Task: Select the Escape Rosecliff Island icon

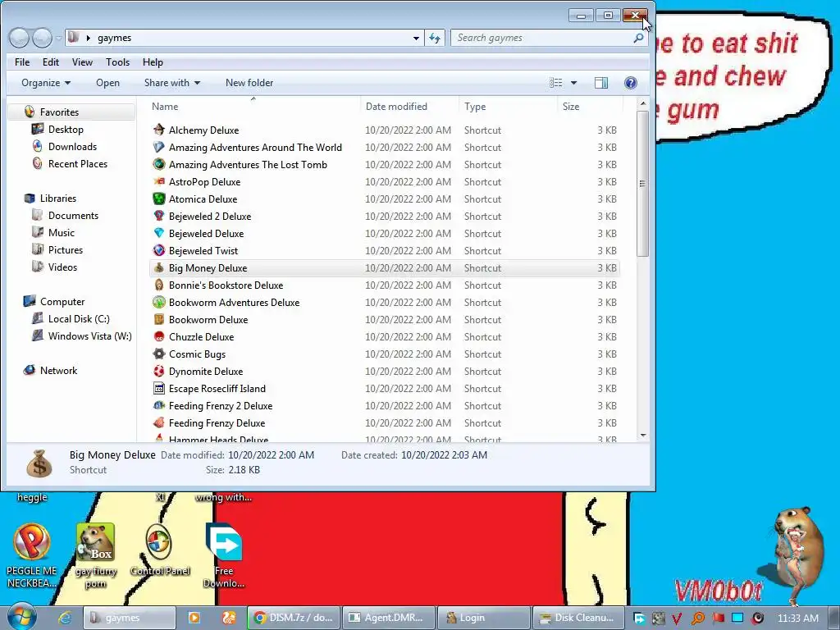Action: pyautogui.click(x=158, y=388)
